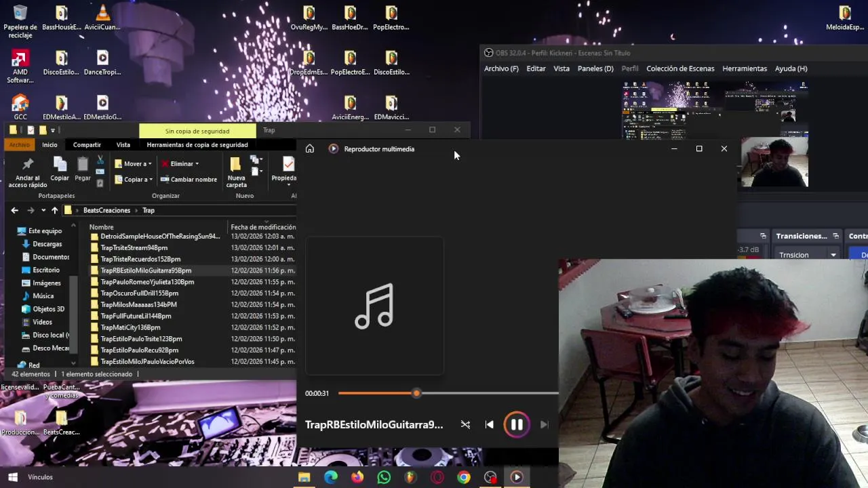Open the Eliminar dropdown in ribbon
The width and height of the screenshot is (868, 488).
(180, 163)
